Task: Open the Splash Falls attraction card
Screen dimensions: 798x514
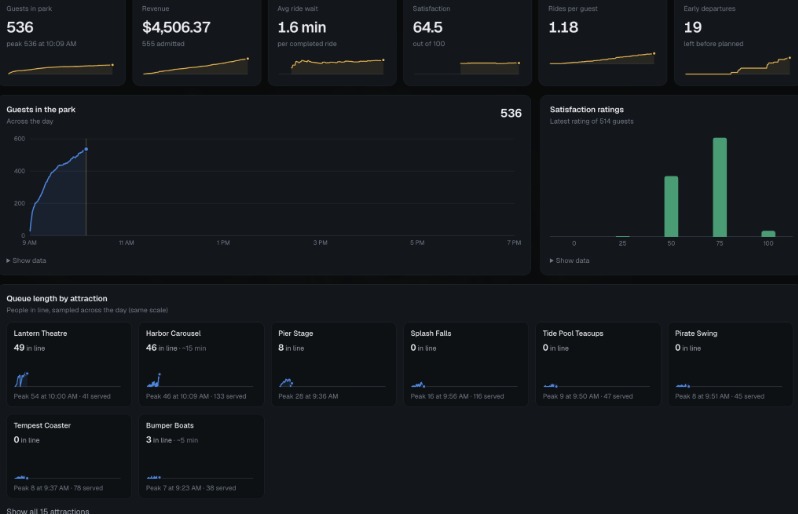Action: coord(466,364)
